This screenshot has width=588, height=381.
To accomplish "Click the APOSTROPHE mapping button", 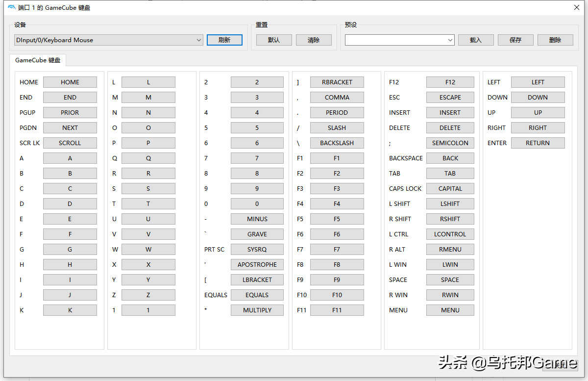I will coord(257,265).
